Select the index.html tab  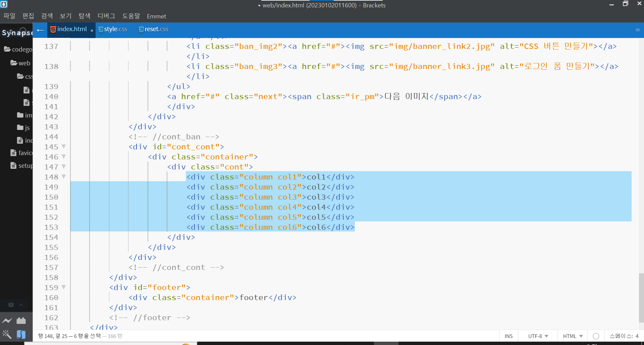coord(71,29)
